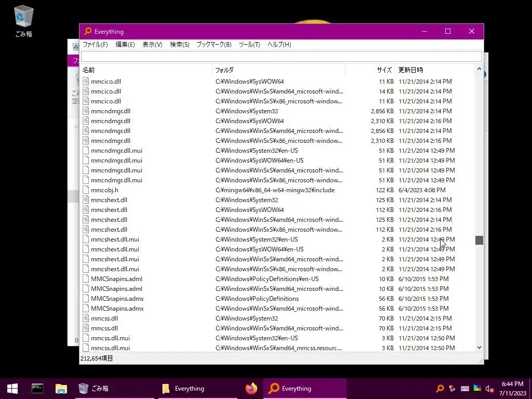
Task: Open the ヘルプ(H) menu
Action: pos(279,45)
